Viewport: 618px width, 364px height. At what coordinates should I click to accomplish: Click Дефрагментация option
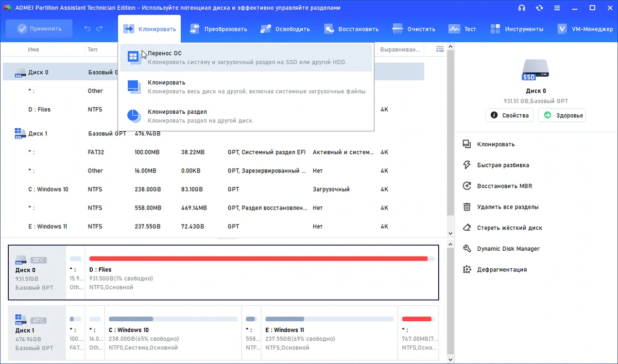click(x=502, y=269)
